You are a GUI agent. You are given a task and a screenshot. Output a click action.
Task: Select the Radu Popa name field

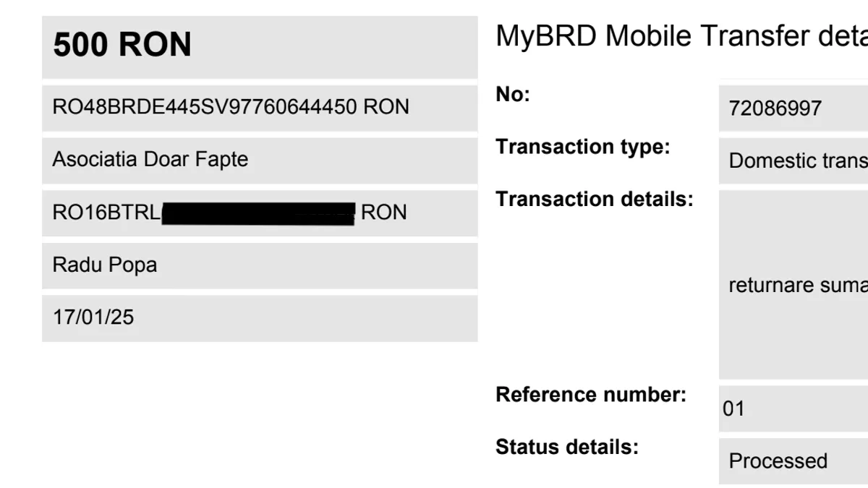105,265
